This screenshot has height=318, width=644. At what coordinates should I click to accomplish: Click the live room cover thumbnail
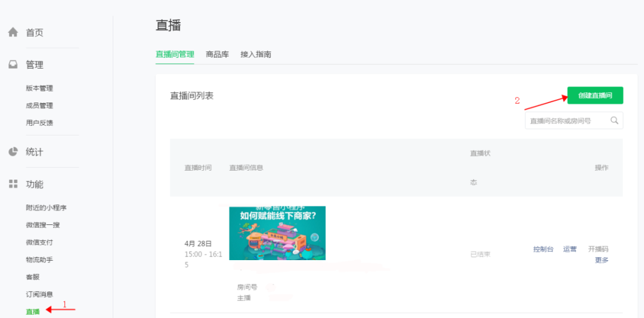coord(277,233)
